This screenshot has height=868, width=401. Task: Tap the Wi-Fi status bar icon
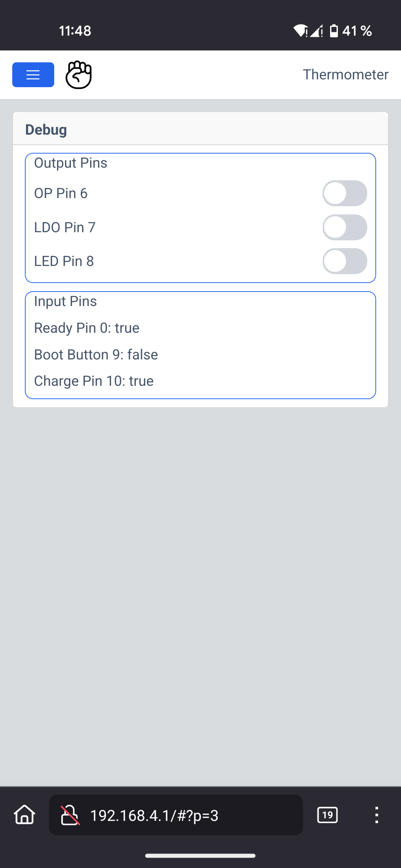[x=300, y=31]
